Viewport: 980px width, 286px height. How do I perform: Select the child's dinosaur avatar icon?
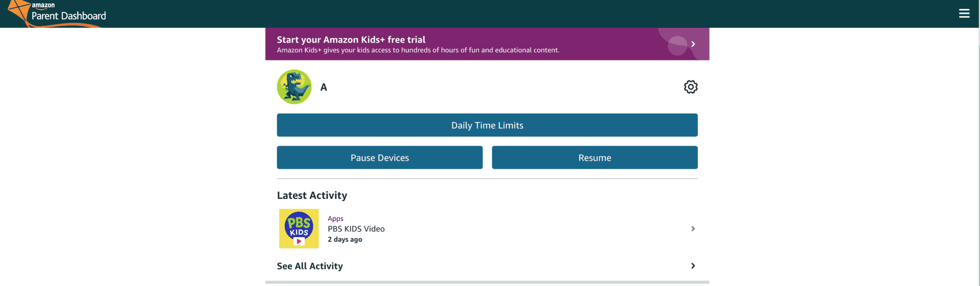pos(294,87)
